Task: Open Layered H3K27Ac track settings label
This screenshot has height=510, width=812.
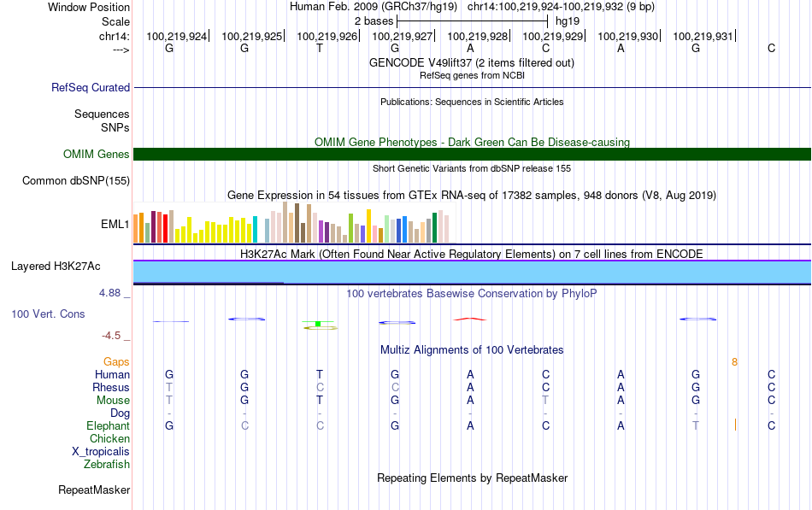Action: pyautogui.click(x=56, y=267)
